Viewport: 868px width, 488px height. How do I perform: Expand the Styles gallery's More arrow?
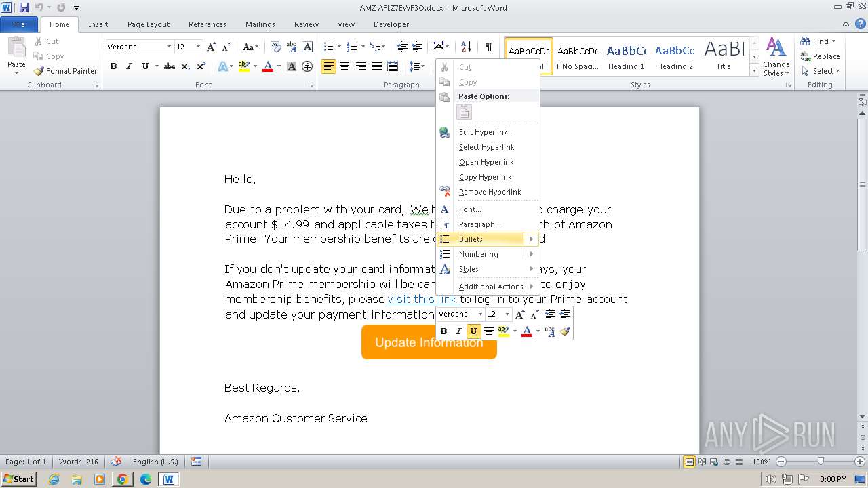(754, 70)
